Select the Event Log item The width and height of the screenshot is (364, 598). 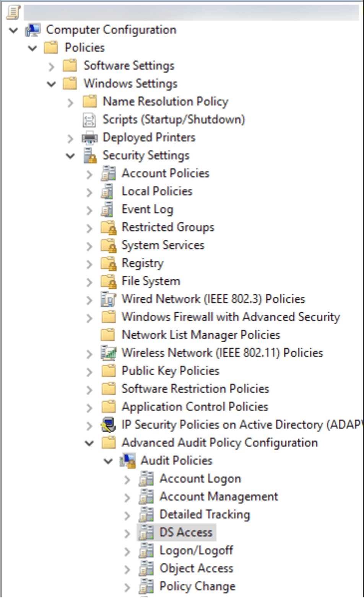pyautogui.click(x=147, y=210)
